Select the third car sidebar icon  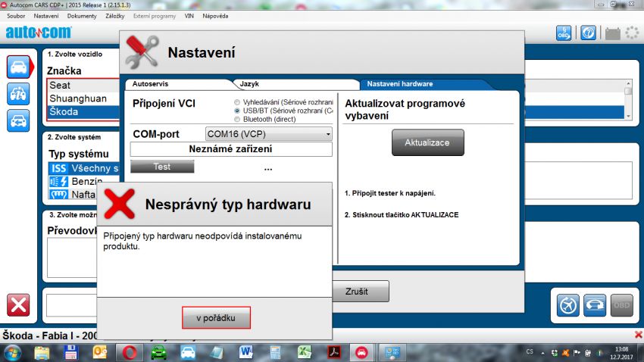(x=18, y=120)
